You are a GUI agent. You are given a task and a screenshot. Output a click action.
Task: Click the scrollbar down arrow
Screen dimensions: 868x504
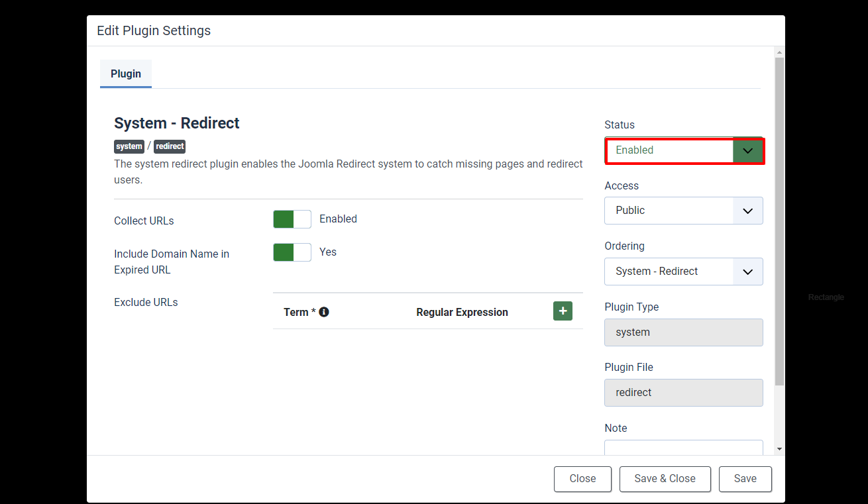[x=779, y=449]
